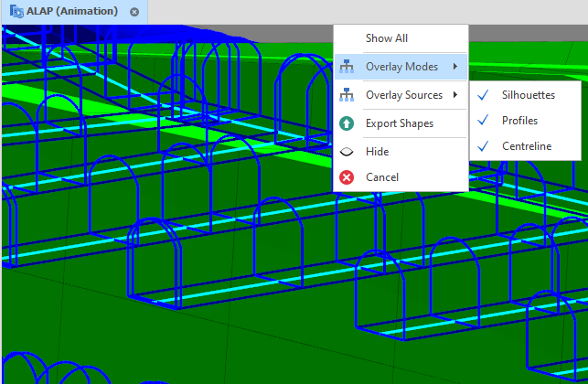The height and width of the screenshot is (384, 588).
Task: Open the Overlay Sources submenu
Action: (401, 95)
